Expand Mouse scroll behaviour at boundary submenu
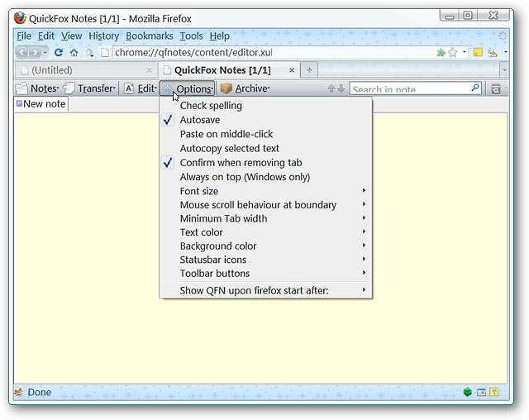The width and height of the screenshot is (529, 420). click(266, 205)
